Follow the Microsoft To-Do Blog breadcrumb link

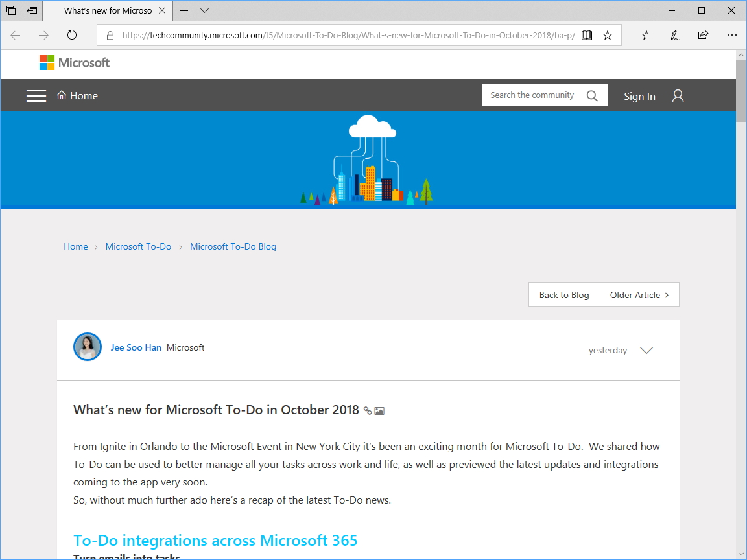pos(233,246)
